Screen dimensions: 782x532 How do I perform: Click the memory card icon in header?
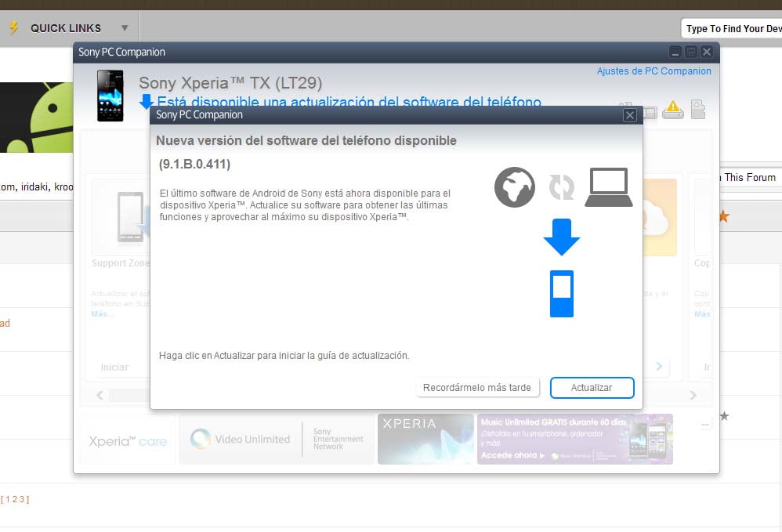click(698, 109)
